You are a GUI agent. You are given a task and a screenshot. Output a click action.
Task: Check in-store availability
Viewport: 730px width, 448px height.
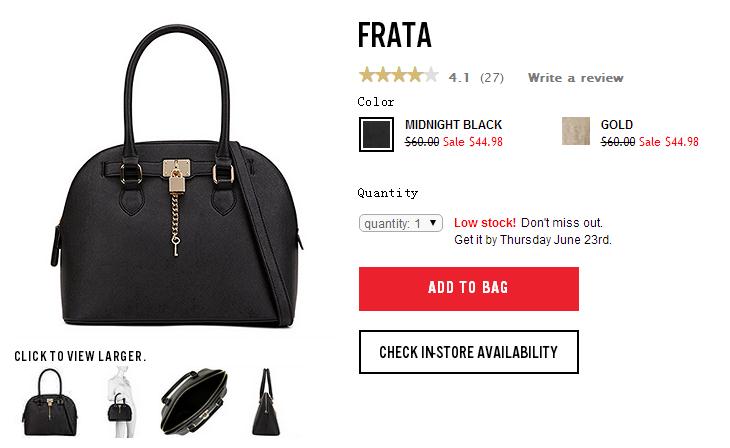click(469, 352)
